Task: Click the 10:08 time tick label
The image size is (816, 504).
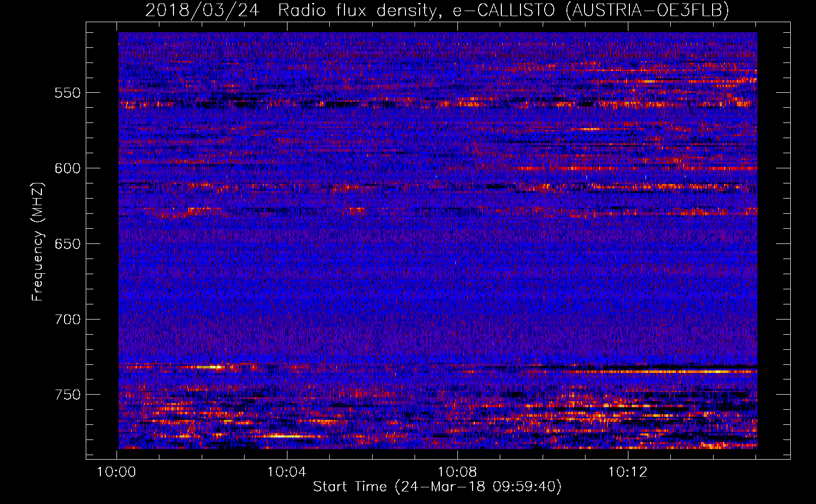Action: point(457,472)
